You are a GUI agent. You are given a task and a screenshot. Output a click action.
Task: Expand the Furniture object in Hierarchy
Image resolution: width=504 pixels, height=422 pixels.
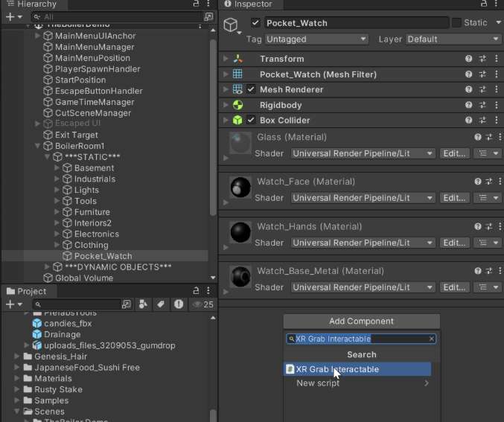(58, 212)
